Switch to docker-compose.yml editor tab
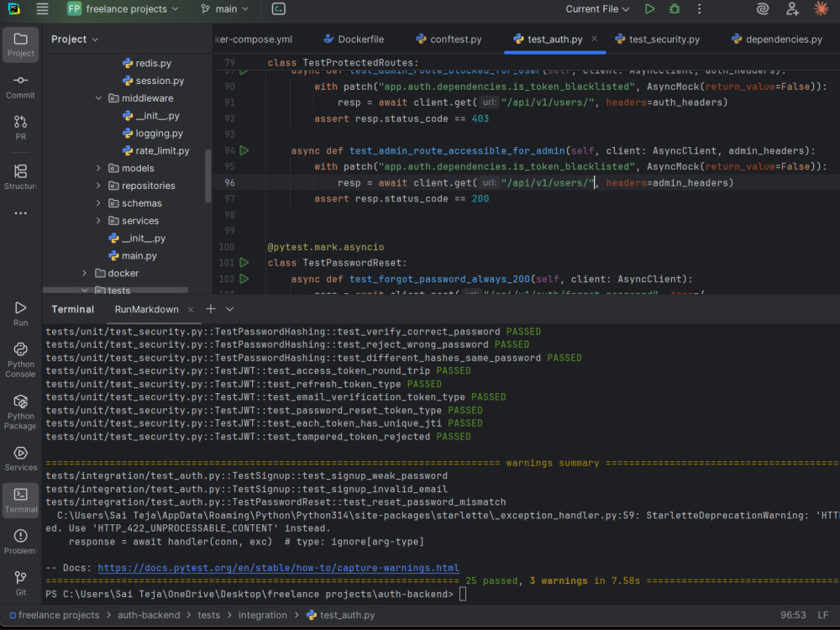Screen dimensions: 840x630 coord(254,39)
